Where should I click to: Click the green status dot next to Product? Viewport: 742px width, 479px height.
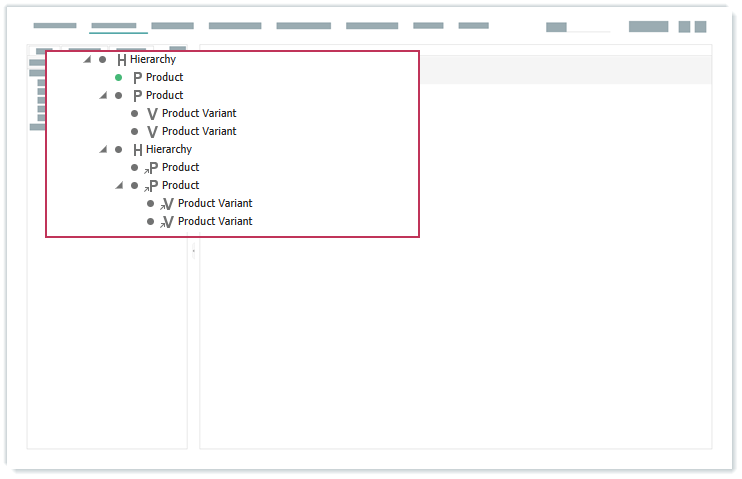pyautogui.click(x=119, y=77)
